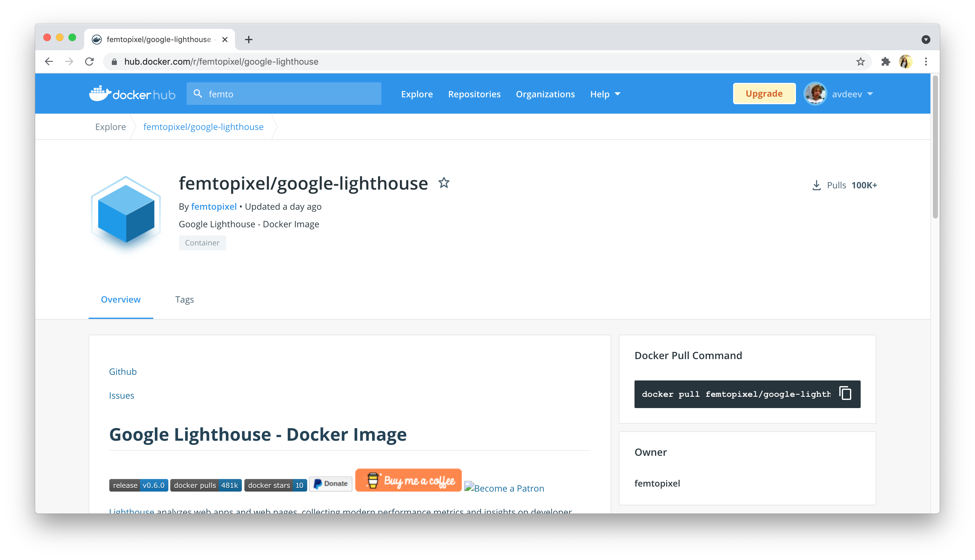
Task: Star the femtopixel/google-lighthouse repository
Action: point(444,183)
